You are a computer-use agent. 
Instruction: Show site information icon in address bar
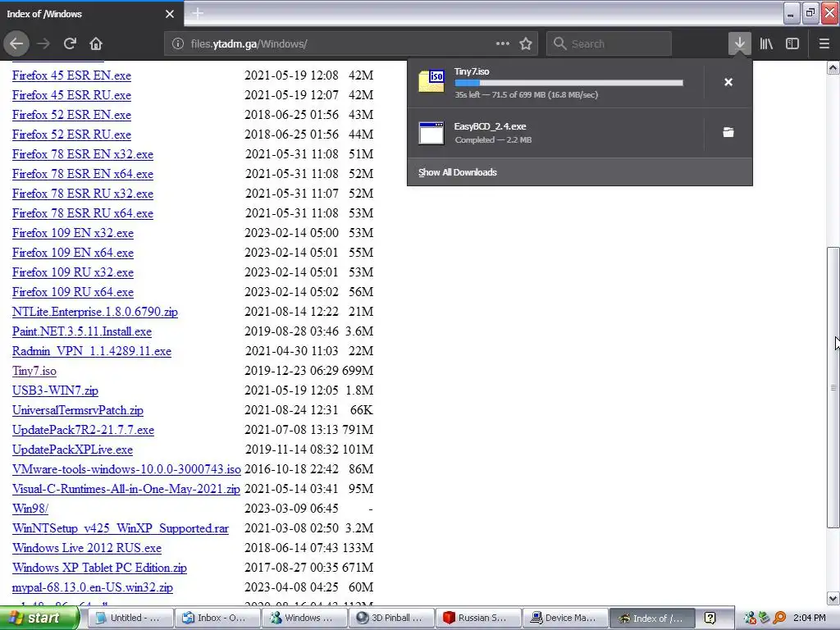(x=178, y=44)
